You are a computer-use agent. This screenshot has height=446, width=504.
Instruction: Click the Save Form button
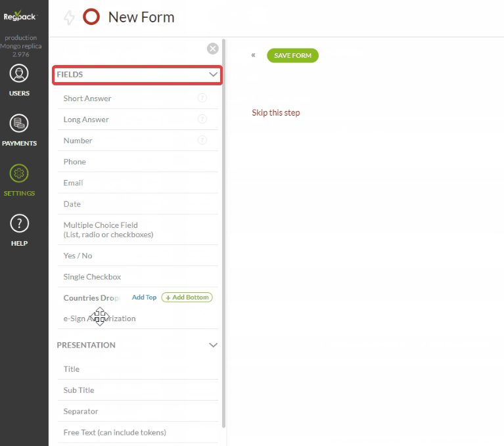click(x=292, y=56)
